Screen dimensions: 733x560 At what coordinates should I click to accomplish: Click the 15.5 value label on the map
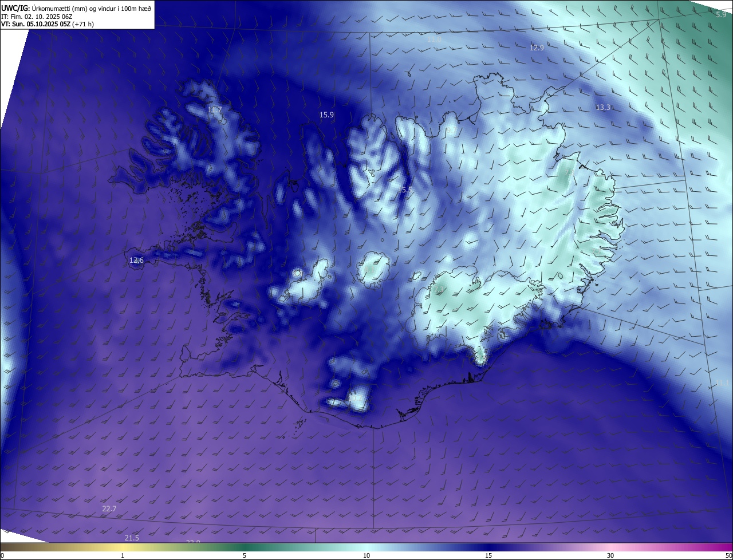click(x=405, y=190)
